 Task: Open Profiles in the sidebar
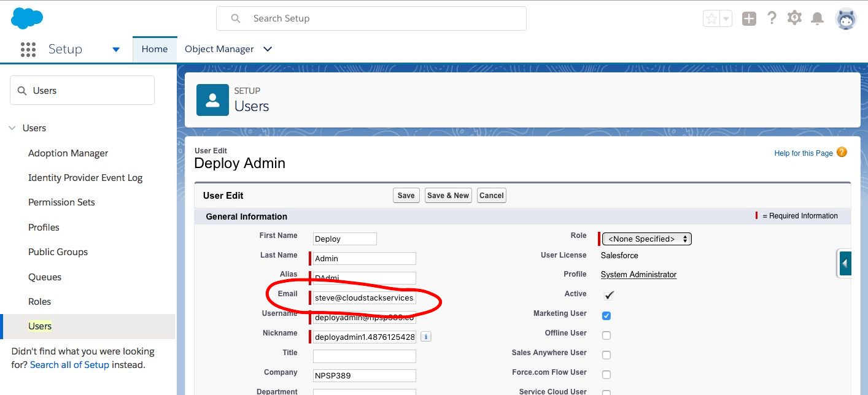44,228
